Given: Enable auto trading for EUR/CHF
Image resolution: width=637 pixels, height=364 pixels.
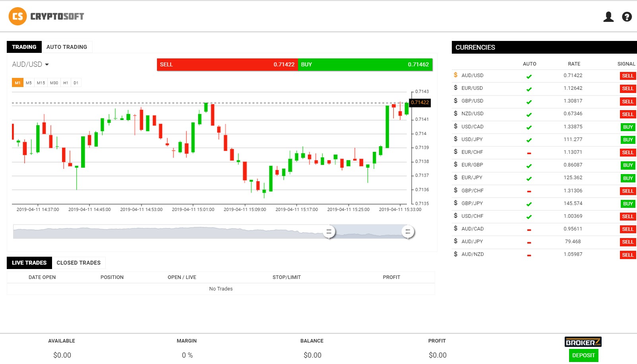Looking at the screenshot, I should point(529,153).
